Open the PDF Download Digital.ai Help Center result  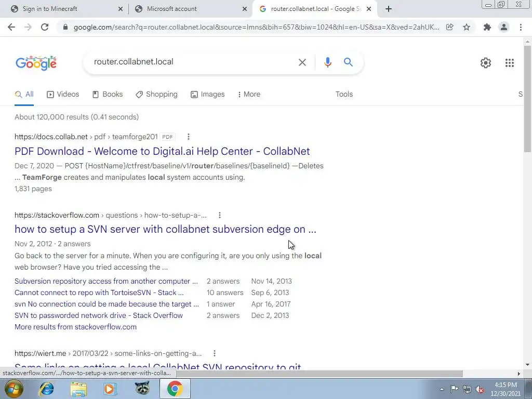pyautogui.click(x=162, y=151)
